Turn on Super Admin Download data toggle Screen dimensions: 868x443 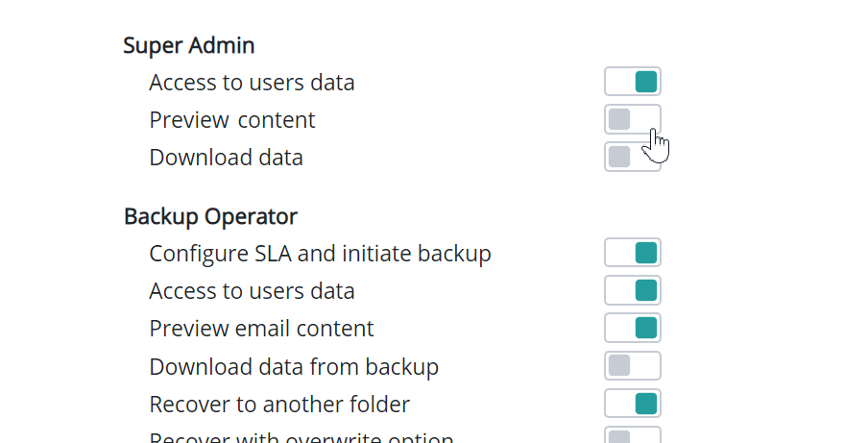pyautogui.click(x=633, y=157)
